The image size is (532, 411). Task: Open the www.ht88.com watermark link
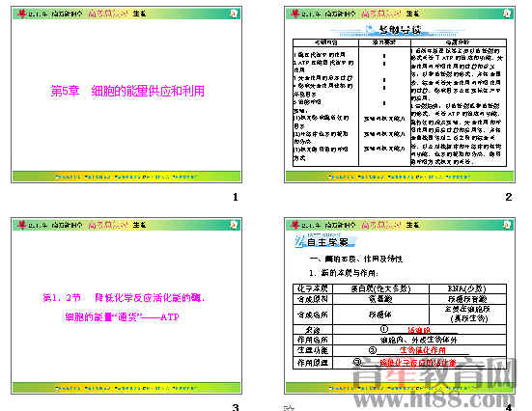[434, 399]
